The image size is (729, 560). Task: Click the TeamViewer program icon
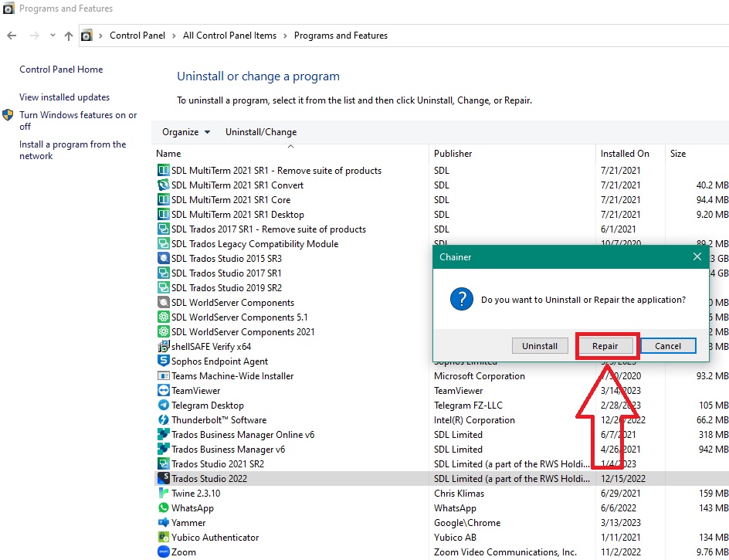(163, 390)
